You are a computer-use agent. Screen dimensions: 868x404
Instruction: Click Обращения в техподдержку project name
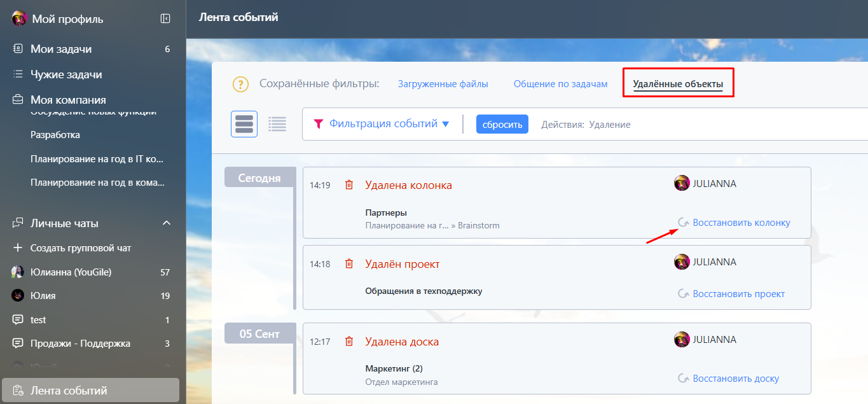[424, 291]
